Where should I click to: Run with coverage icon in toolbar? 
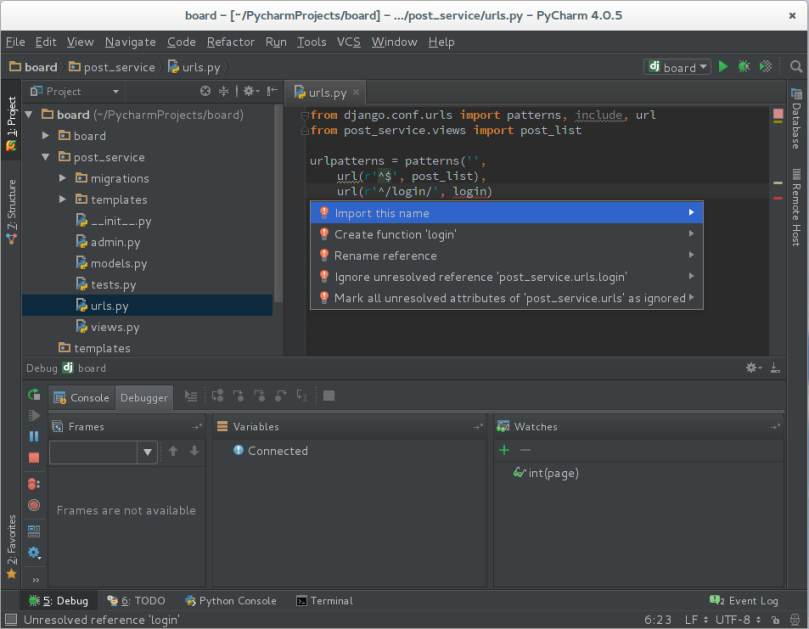tap(766, 67)
